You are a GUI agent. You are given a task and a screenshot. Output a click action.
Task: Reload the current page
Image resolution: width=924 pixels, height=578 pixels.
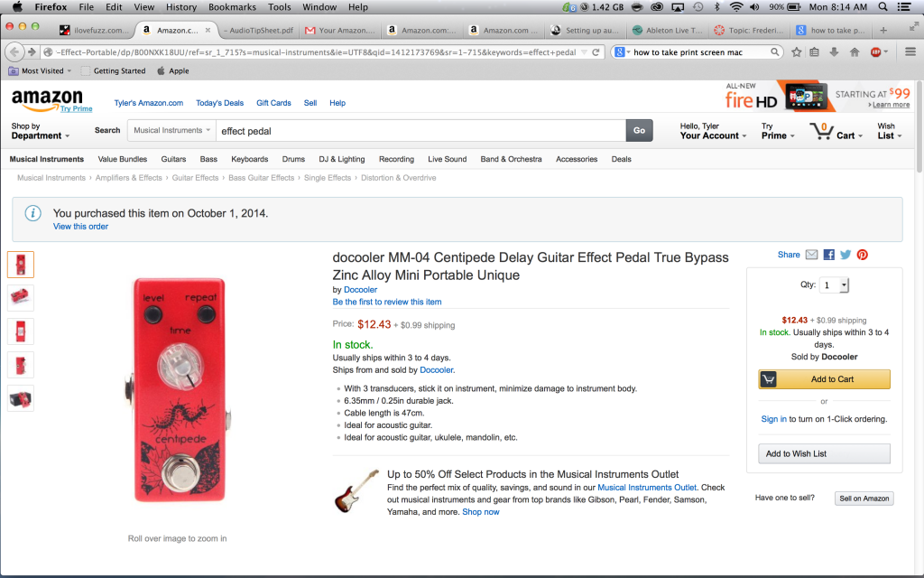click(596, 52)
